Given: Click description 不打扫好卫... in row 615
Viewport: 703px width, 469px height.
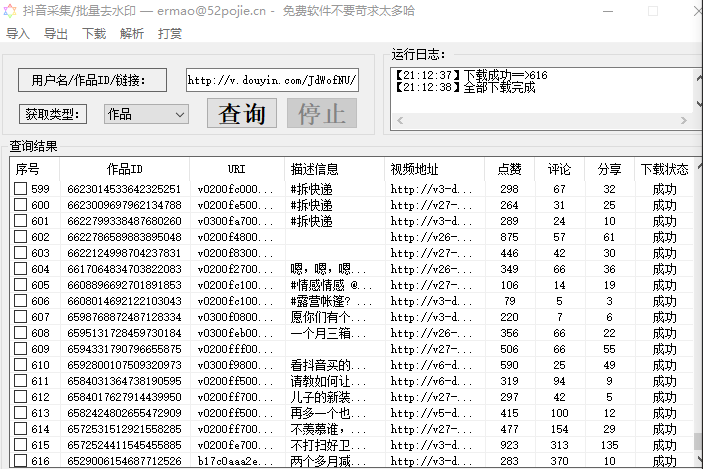Looking at the screenshot, I should tap(328, 445).
